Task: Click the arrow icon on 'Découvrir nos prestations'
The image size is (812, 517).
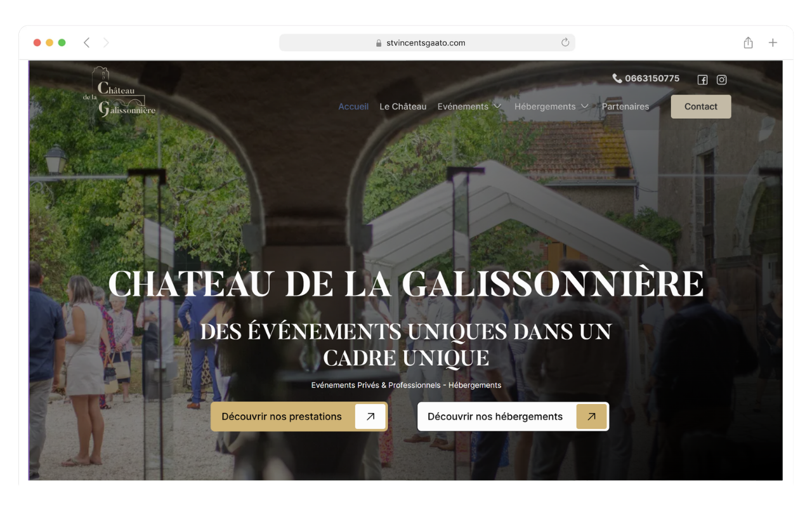Action: tap(370, 416)
